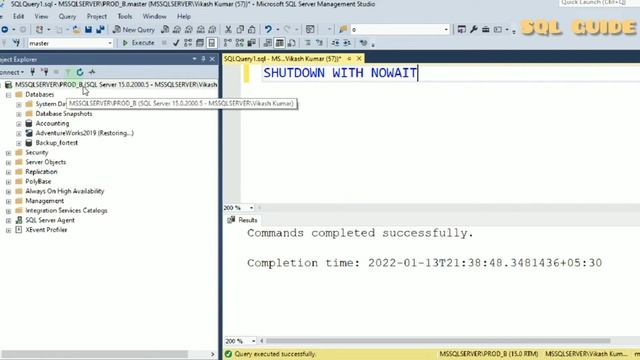The image size is (640, 360).
Task: Open the Tools menu
Action: (124, 16)
